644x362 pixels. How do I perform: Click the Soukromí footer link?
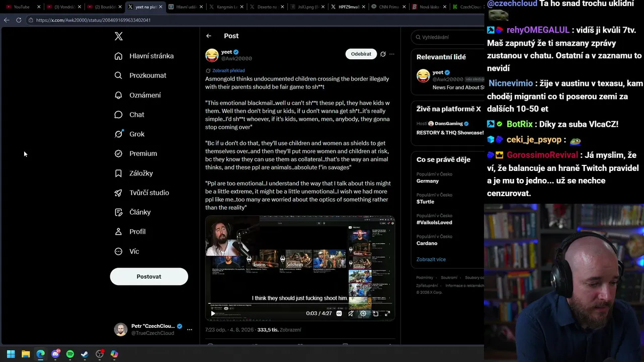tap(449, 278)
